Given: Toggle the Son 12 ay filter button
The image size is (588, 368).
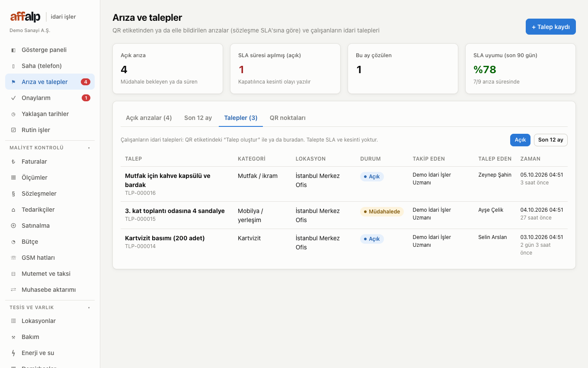Looking at the screenshot, I should tap(551, 140).
